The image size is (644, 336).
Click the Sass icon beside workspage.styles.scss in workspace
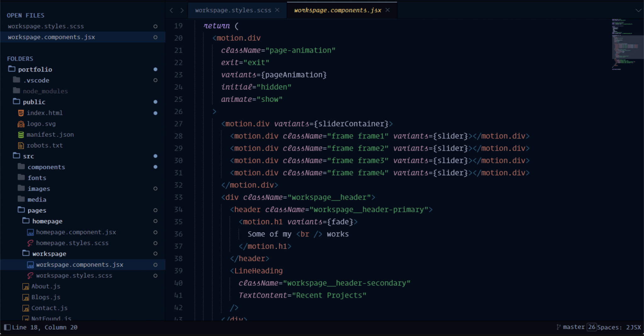[x=30, y=275]
